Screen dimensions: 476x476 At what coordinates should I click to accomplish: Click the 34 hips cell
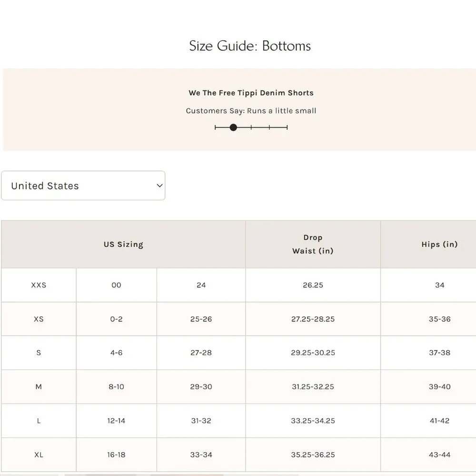coord(428,285)
